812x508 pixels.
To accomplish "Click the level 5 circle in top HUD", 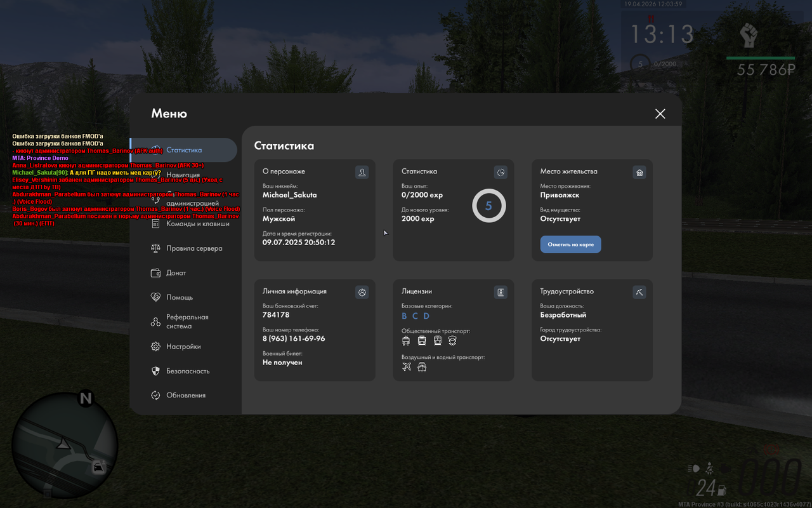I will click(640, 63).
